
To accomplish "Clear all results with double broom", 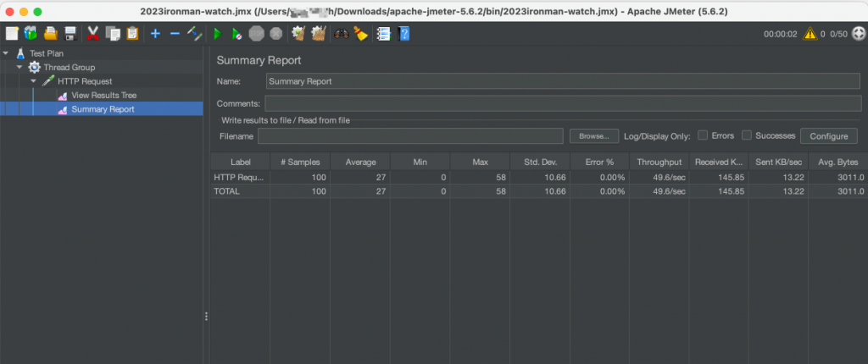I will (x=319, y=34).
